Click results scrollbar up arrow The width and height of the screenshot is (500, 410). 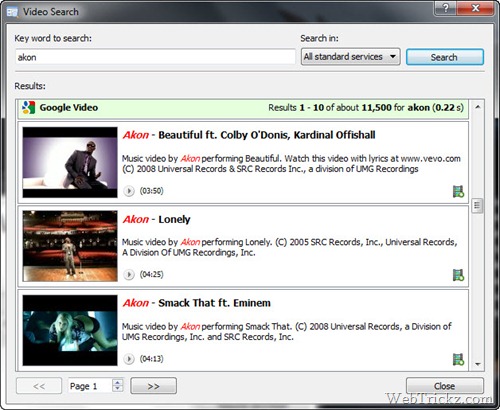tap(478, 107)
